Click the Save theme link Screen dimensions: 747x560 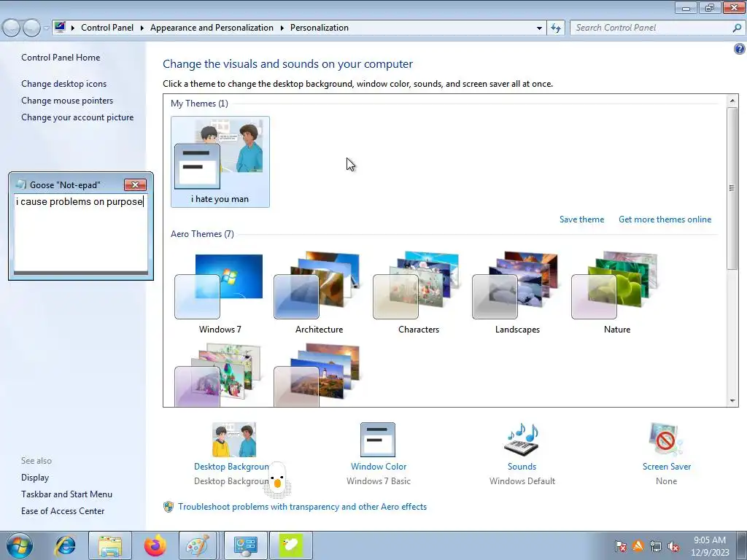581,219
